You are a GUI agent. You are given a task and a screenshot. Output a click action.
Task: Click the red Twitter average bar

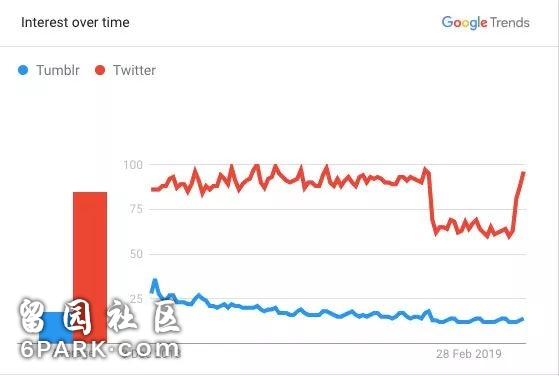pyautogui.click(x=90, y=267)
